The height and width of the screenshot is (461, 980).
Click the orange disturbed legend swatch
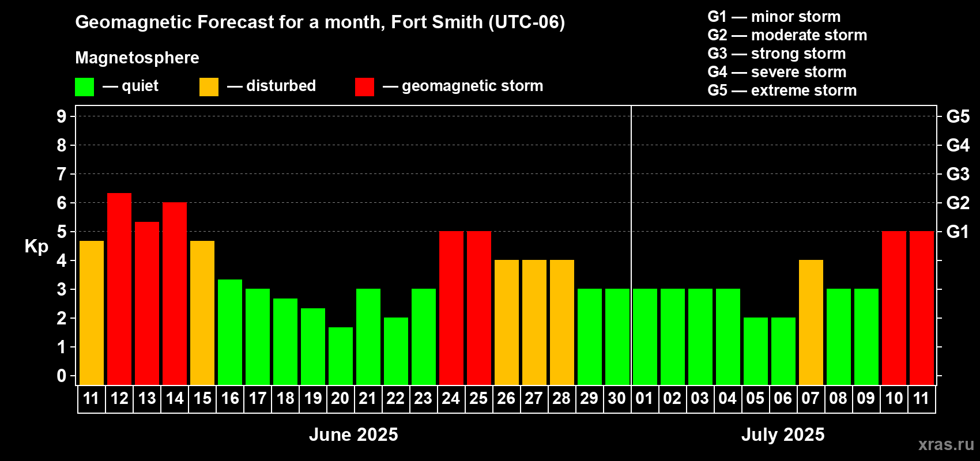209,87
